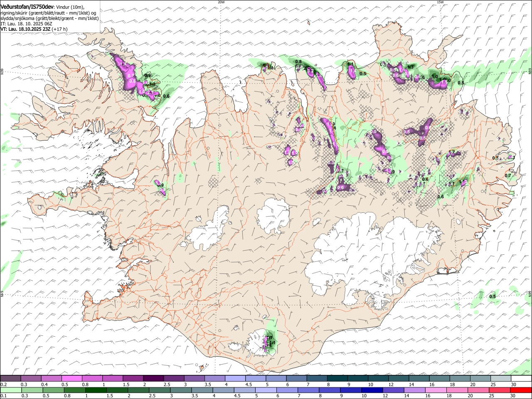Screen dimensions: 532x399
Task: Click the 15W longitude label at top
Action: [440, 2]
